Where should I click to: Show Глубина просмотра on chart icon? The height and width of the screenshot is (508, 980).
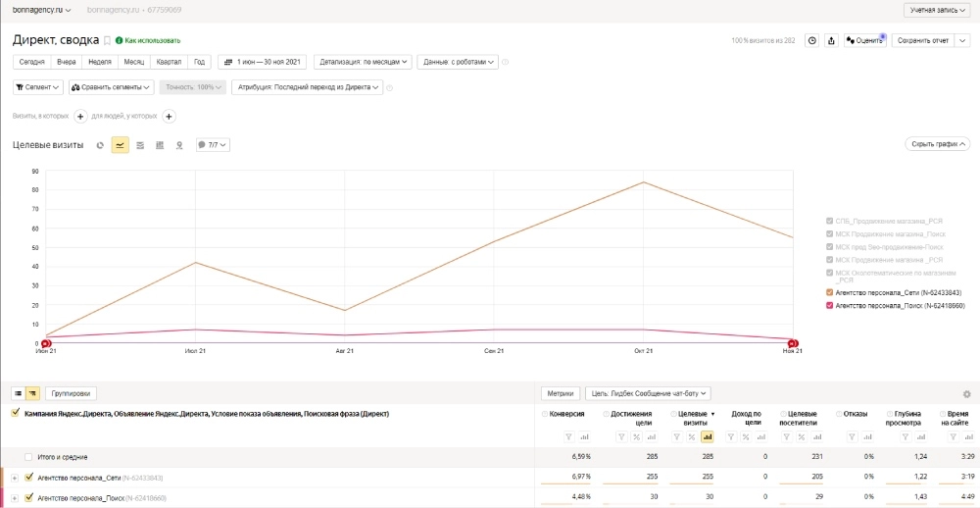tap(921, 436)
